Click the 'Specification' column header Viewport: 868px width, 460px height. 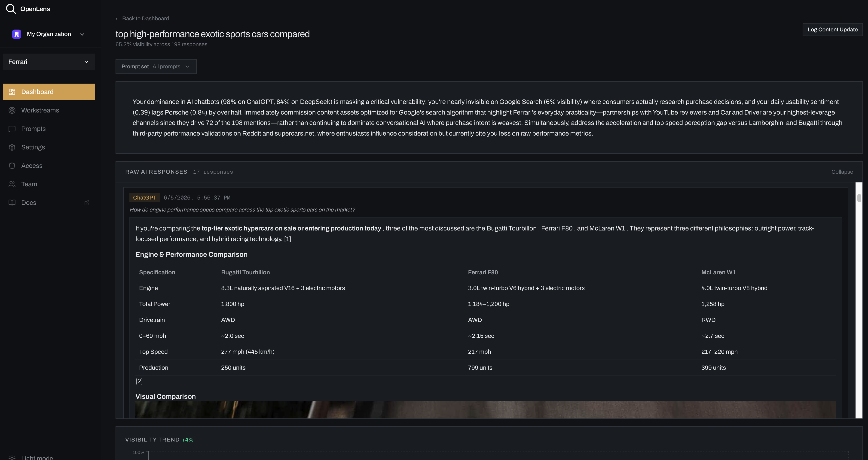click(157, 272)
